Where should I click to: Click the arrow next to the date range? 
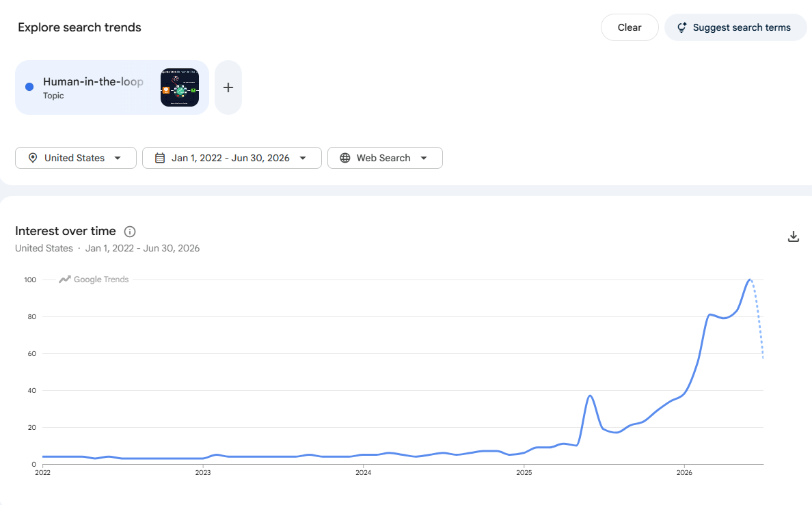(x=303, y=158)
